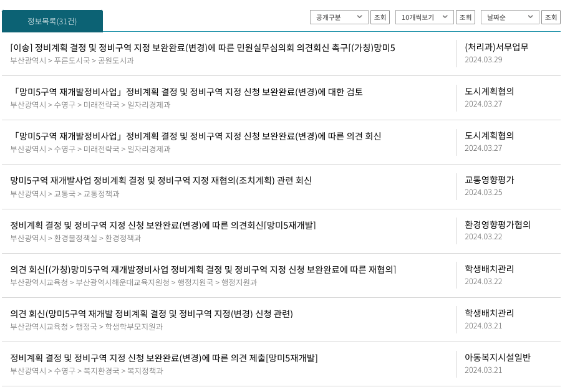Open 의견 회신[(가칭)망미5구역 재협의] entry
This screenshot has width=565, height=392.
point(203,270)
